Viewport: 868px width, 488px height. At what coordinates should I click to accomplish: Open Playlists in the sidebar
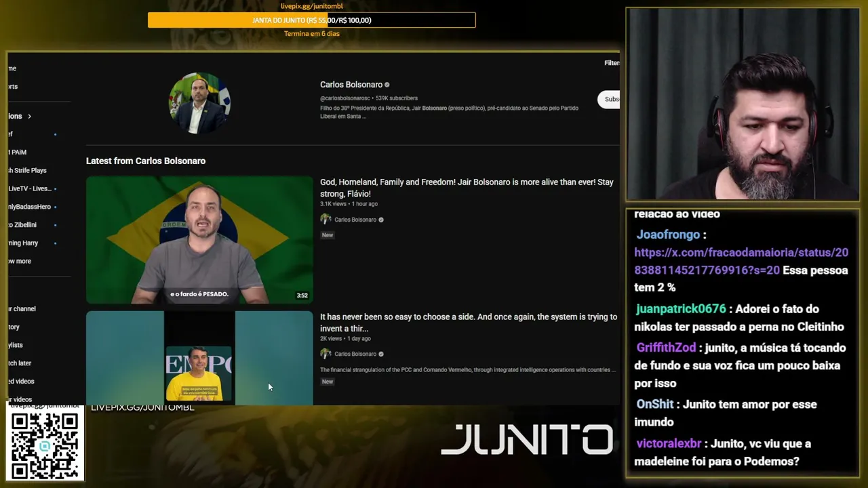pos(15,345)
